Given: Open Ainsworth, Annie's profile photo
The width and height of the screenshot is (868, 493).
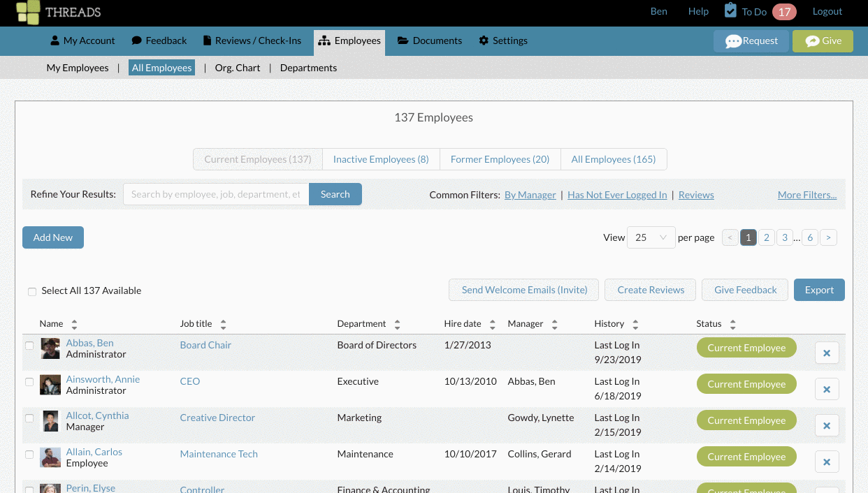Looking at the screenshot, I should (50, 385).
